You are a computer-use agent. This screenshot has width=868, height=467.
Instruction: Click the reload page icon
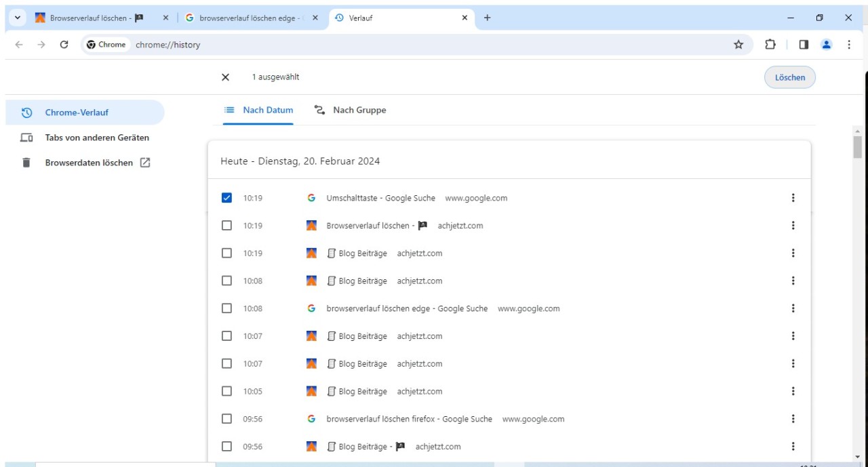click(64, 45)
